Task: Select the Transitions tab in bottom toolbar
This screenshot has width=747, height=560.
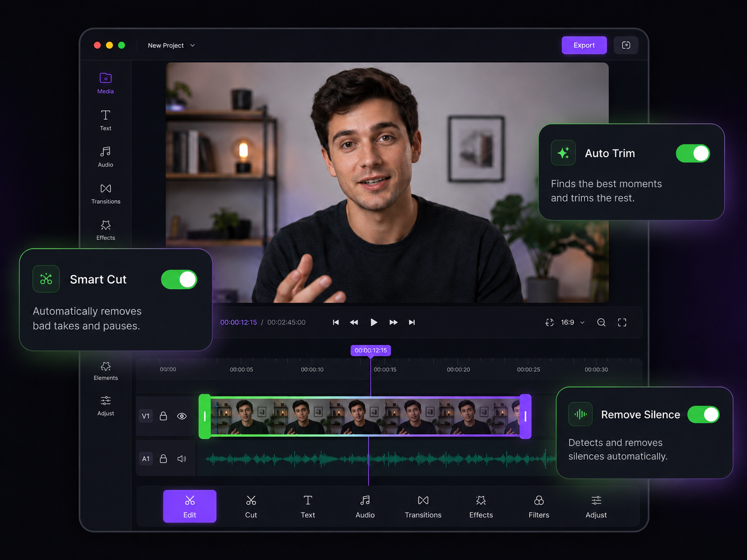Action: point(423,506)
